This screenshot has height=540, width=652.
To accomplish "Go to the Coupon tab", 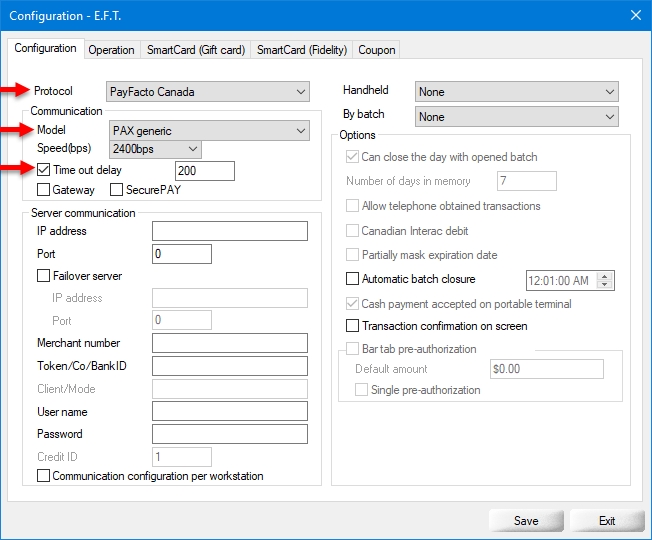I will (377, 50).
